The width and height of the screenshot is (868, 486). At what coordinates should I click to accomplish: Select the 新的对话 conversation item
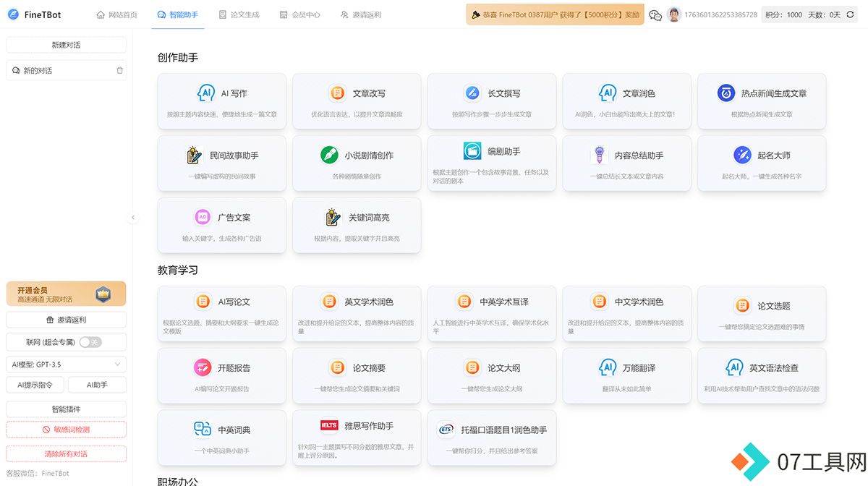coord(66,70)
